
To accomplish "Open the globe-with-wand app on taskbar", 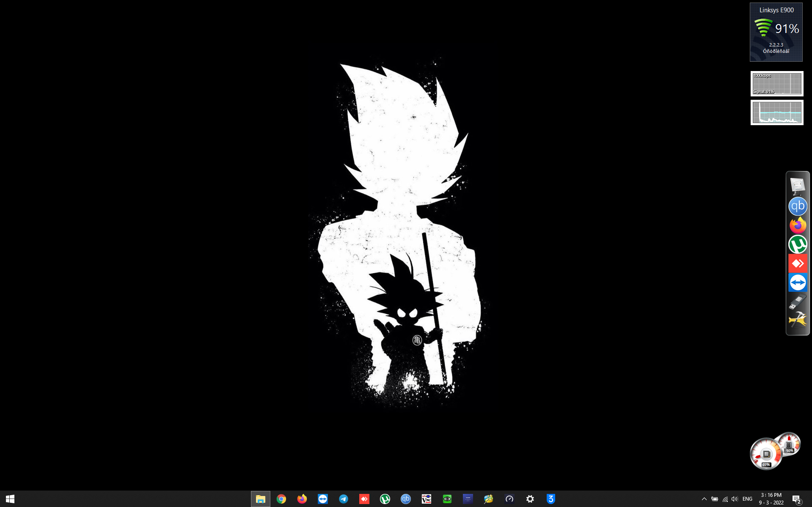I will (x=489, y=499).
